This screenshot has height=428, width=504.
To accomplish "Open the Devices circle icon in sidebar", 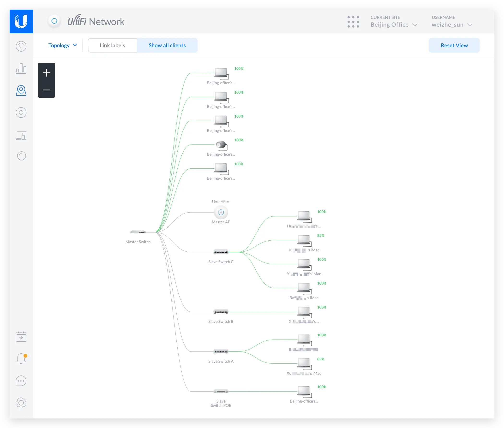I will (x=21, y=113).
